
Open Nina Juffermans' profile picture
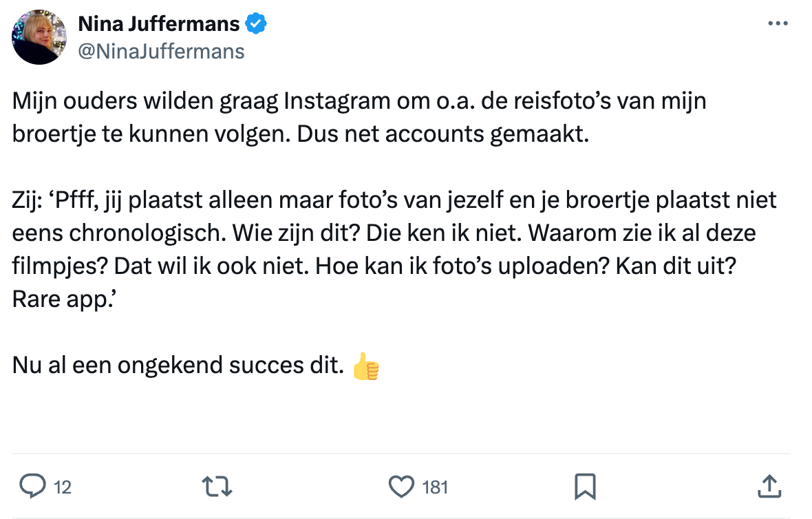coord(40,37)
